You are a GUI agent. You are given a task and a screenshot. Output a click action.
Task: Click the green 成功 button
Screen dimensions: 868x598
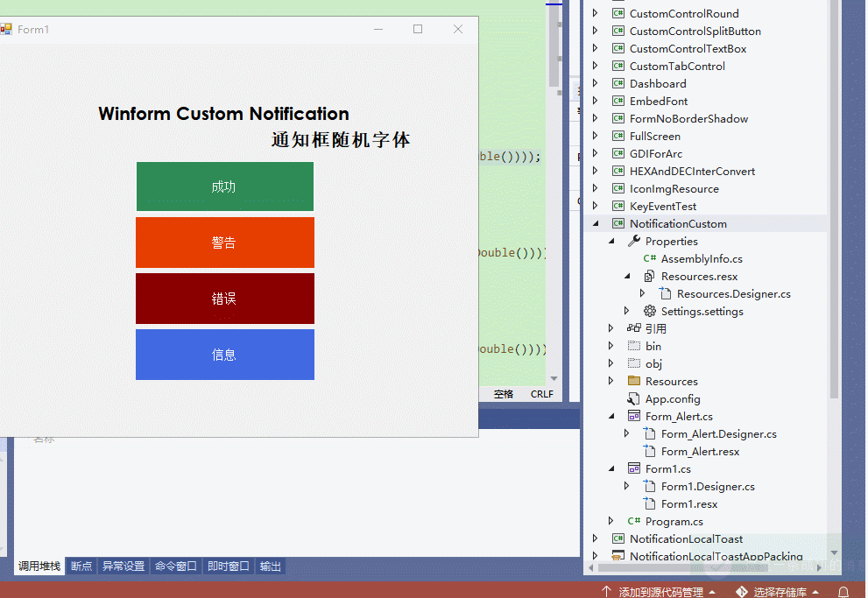click(224, 186)
